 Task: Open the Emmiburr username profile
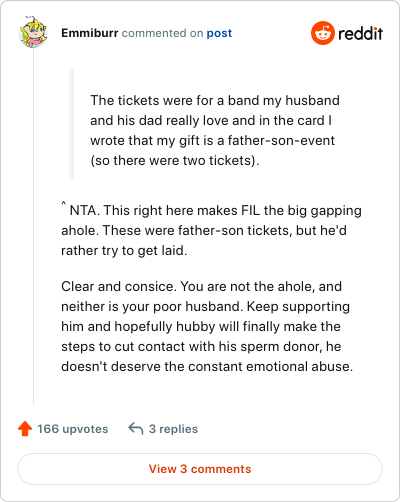tap(90, 33)
